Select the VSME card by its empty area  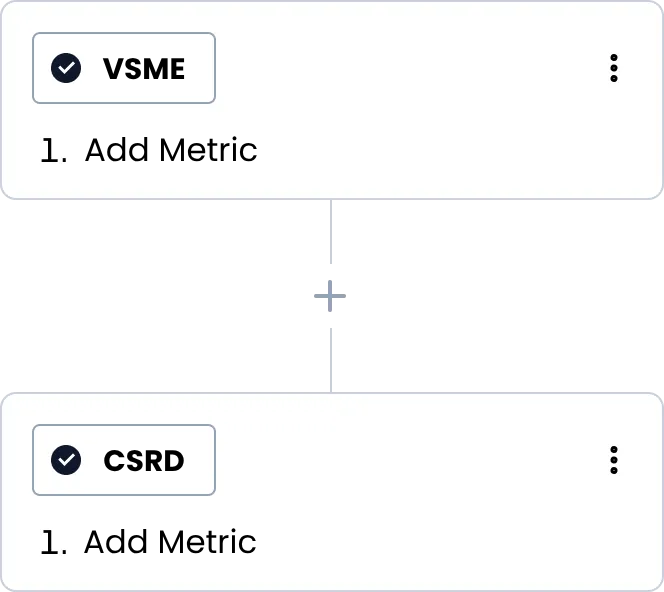(450, 150)
